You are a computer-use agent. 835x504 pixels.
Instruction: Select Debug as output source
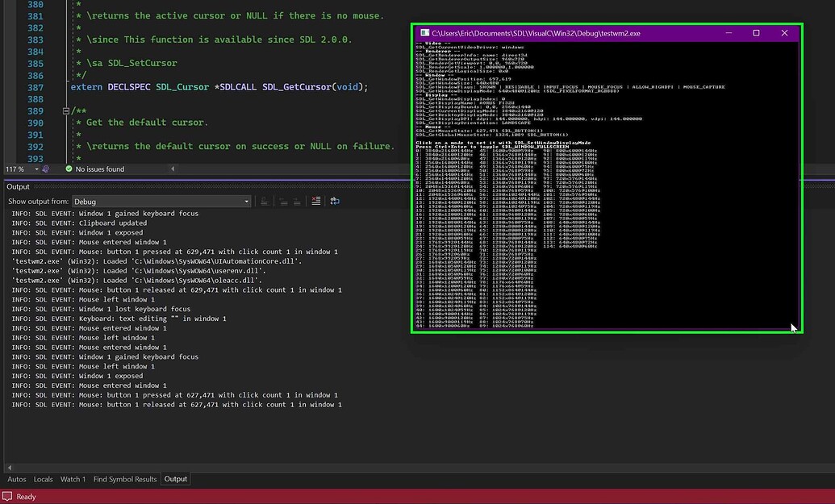click(x=161, y=201)
